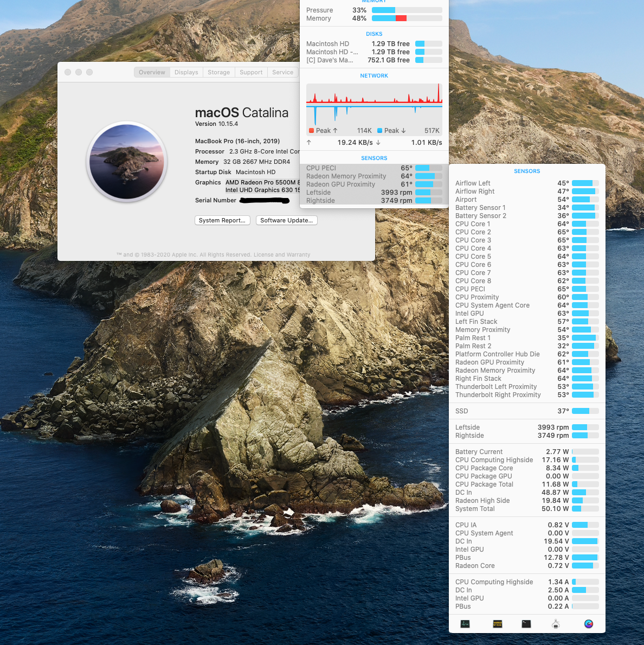Click Rightside 3749 rpm row in detailed sensor panel

click(x=527, y=436)
